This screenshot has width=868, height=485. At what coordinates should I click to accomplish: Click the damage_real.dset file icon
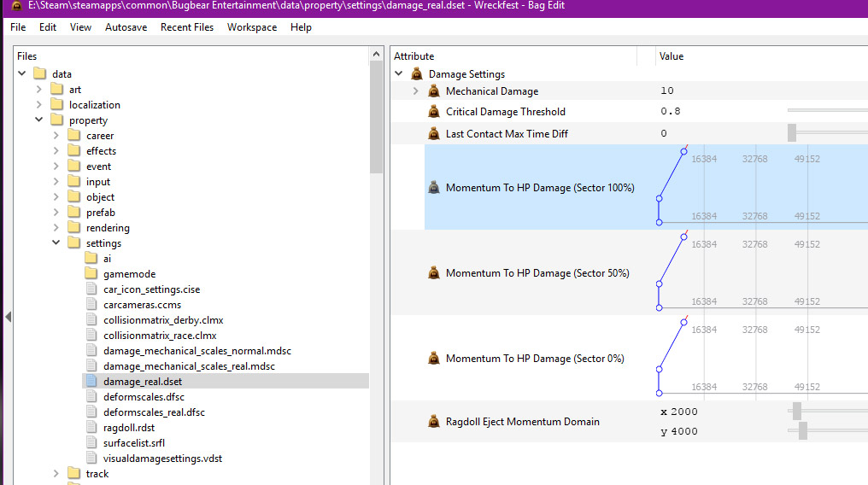[x=91, y=381]
